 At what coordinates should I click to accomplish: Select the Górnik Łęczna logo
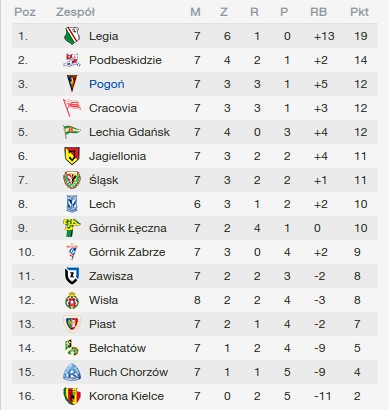click(x=72, y=228)
